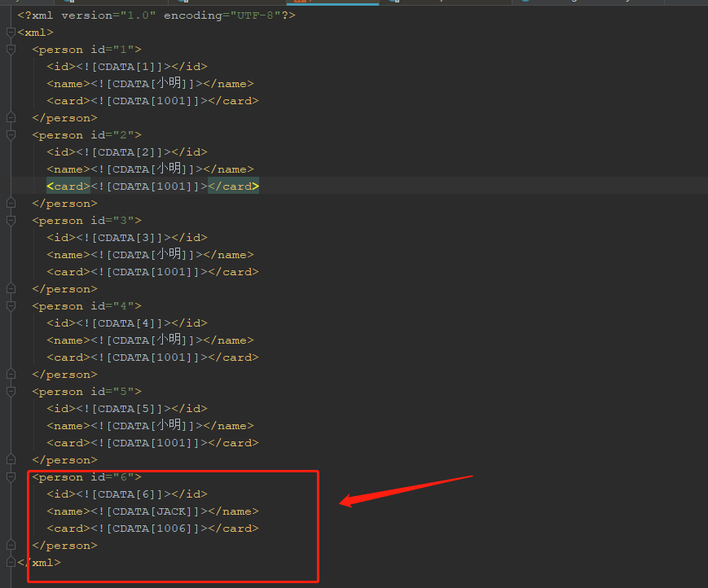Click the highlighted <card> opening tag in person 2
This screenshot has width=708, height=588.
68,186
